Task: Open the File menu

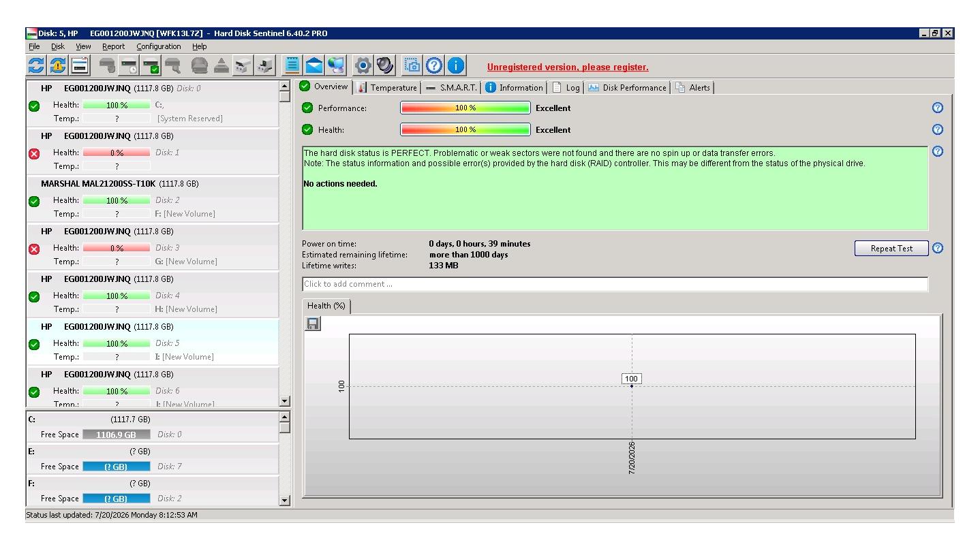Action: click(x=34, y=46)
